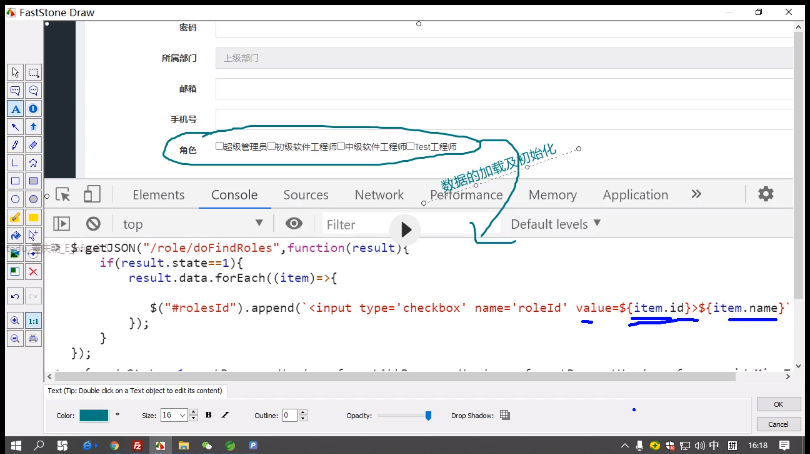Print the drawing

(x=33, y=339)
